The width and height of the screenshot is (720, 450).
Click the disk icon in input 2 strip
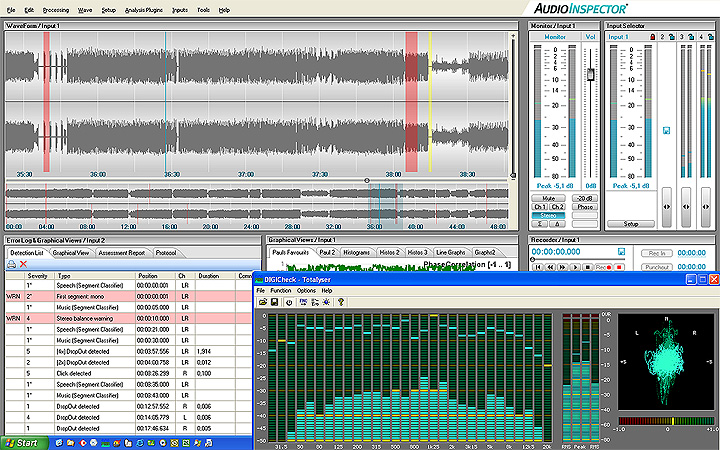click(x=667, y=130)
